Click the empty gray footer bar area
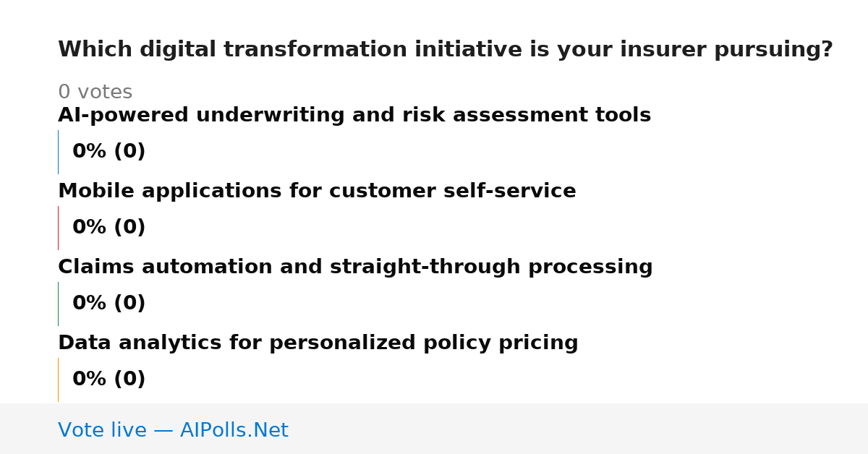The width and height of the screenshot is (868, 454). tap(579, 429)
